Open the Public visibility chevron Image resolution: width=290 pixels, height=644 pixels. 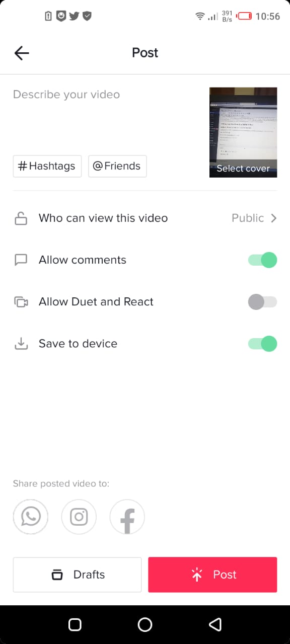tap(274, 218)
